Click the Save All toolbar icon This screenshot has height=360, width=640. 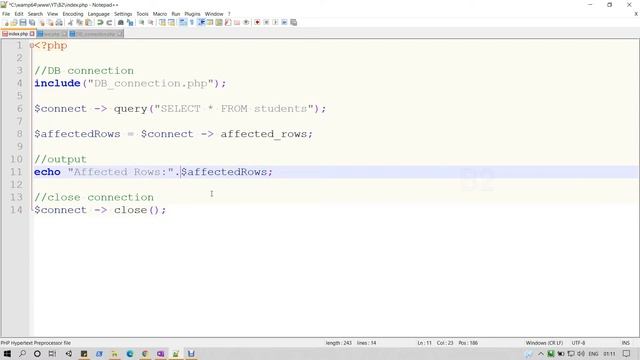point(32,22)
